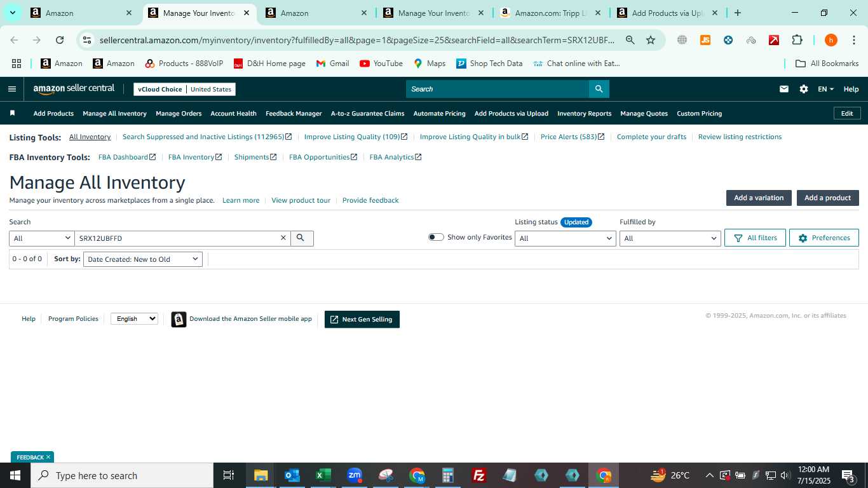
Task: Open FileZilla from the taskbar
Action: point(479,475)
